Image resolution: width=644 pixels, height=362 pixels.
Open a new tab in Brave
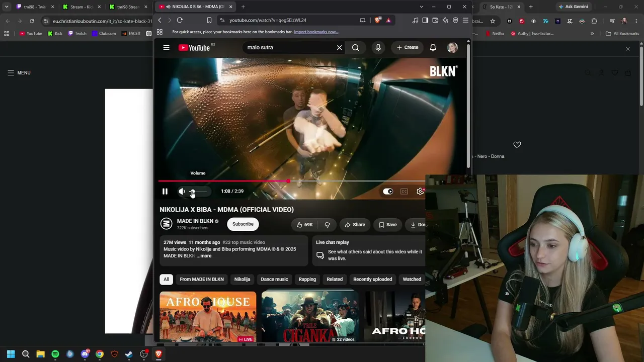tap(243, 7)
